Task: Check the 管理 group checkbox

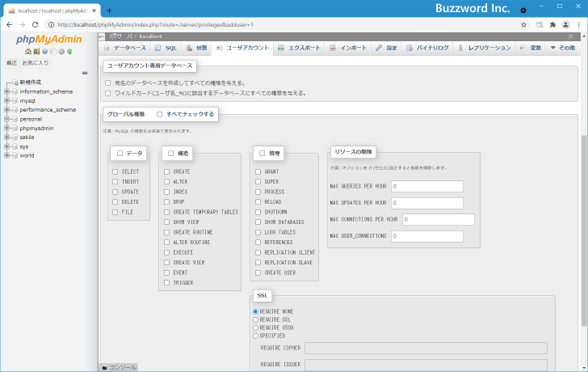Action: pyautogui.click(x=262, y=153)
